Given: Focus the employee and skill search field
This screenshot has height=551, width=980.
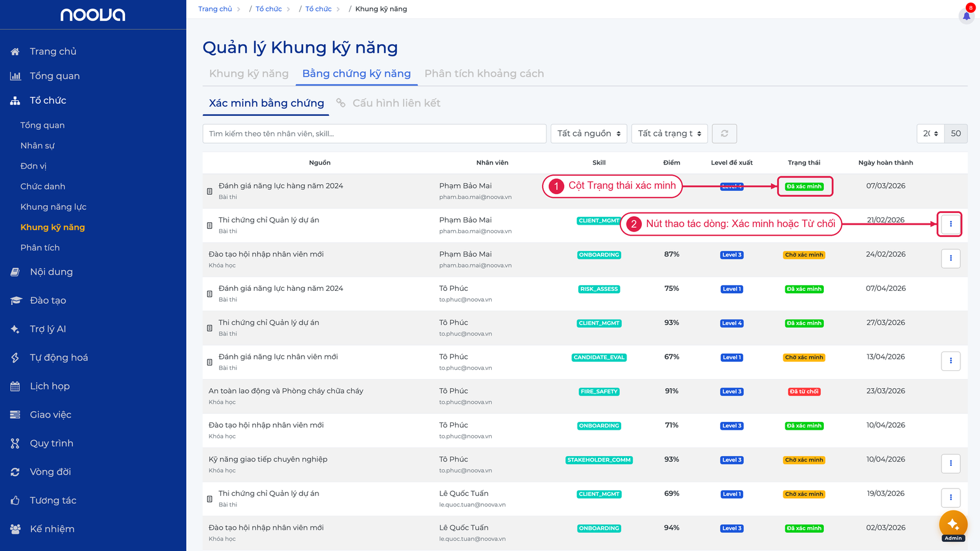Looking at the screenshot, I should [x=374, y=133].
